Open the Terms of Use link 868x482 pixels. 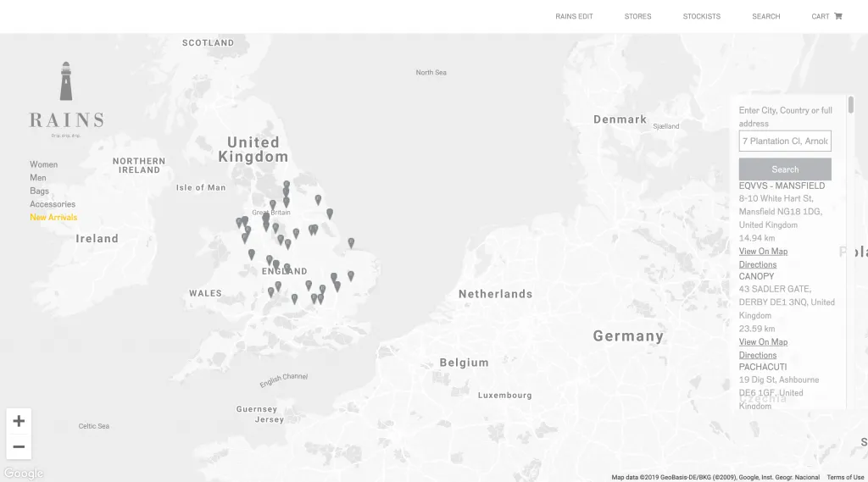(845, 477)
